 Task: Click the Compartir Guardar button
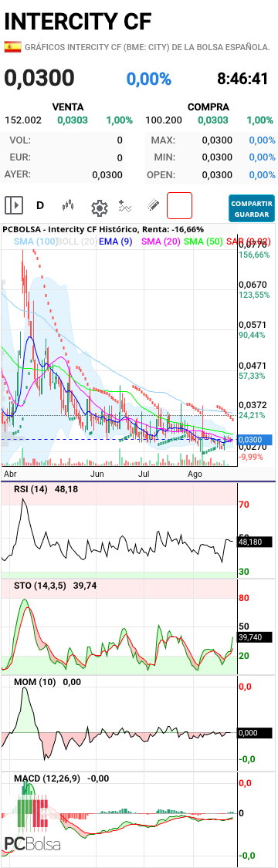click(x=252, y=208)
